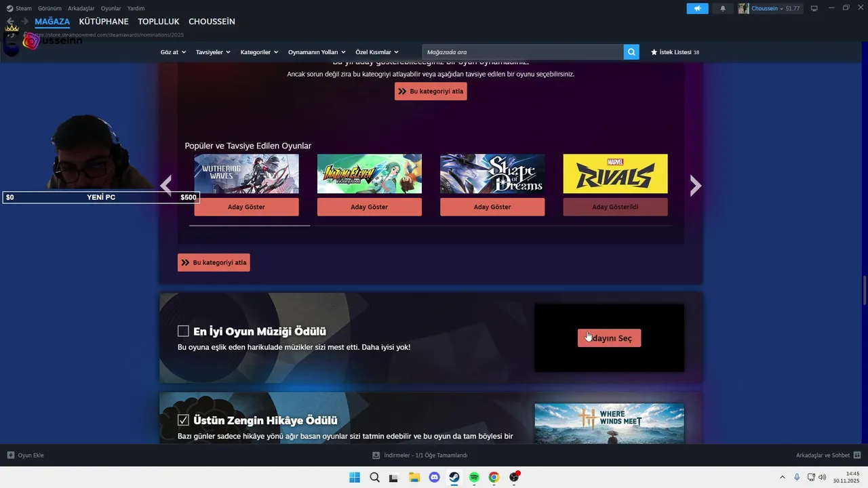Open the Inazuma Eleven game thumbnail

click(370, 174)
